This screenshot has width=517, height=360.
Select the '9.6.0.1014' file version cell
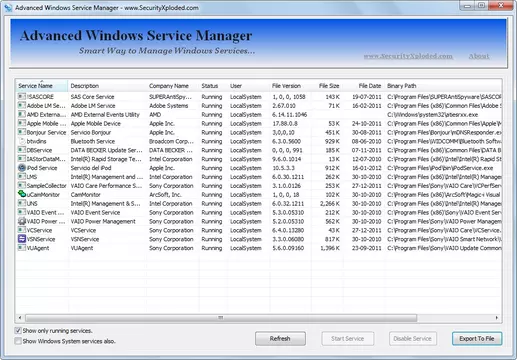(x=287, y=159)
